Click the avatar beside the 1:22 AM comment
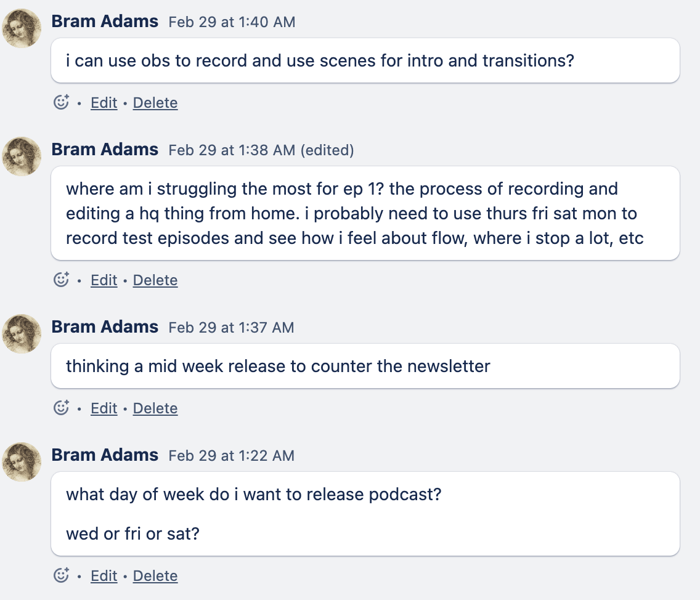 [x=22, y=462]
